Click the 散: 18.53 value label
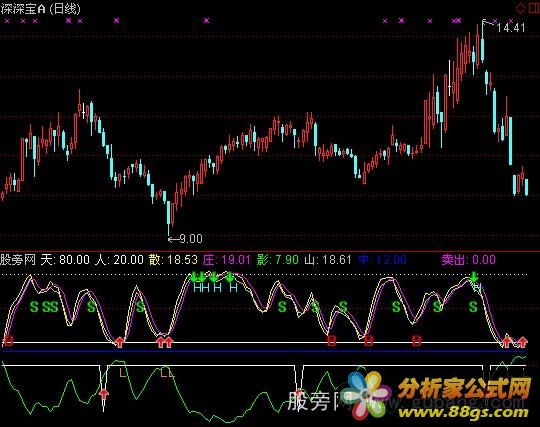The height and width of the screenshot is (427, 540). tap(174, 260)
